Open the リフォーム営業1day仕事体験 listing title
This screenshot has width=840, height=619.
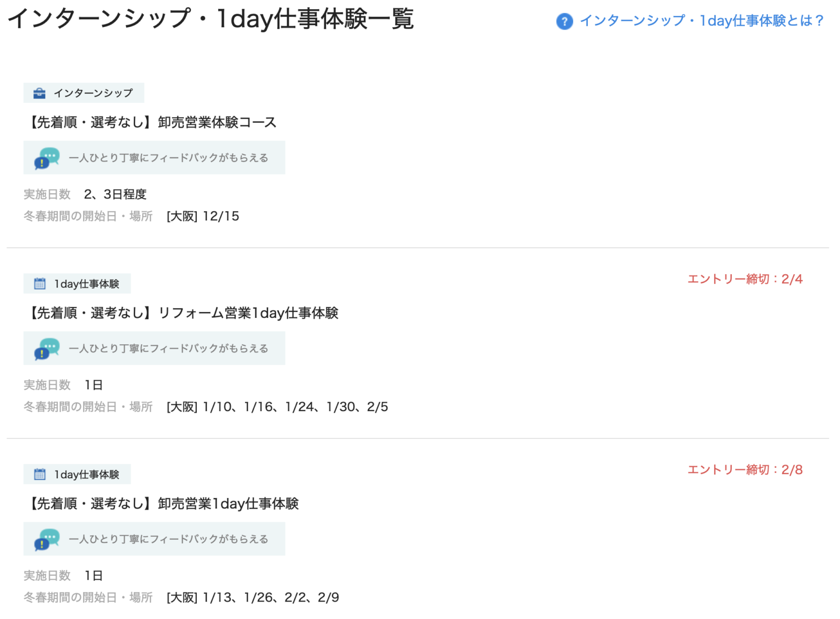[182, 313]
